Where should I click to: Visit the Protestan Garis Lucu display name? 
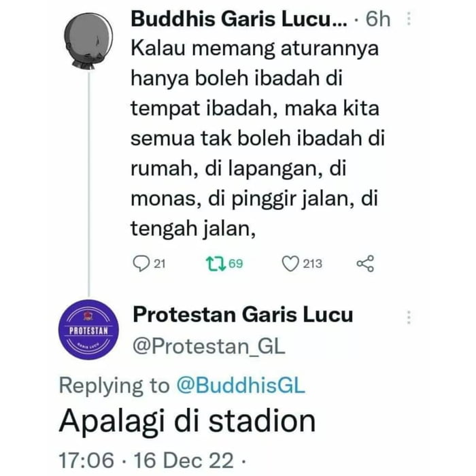(x=243, y=315)
